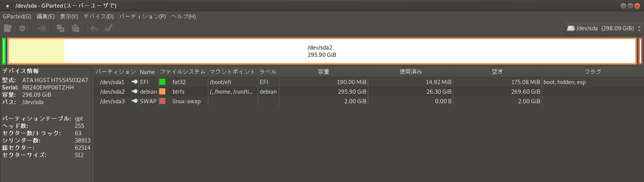Click the ファイルシステム column header
644x182 pixels.
click(183, 72)
